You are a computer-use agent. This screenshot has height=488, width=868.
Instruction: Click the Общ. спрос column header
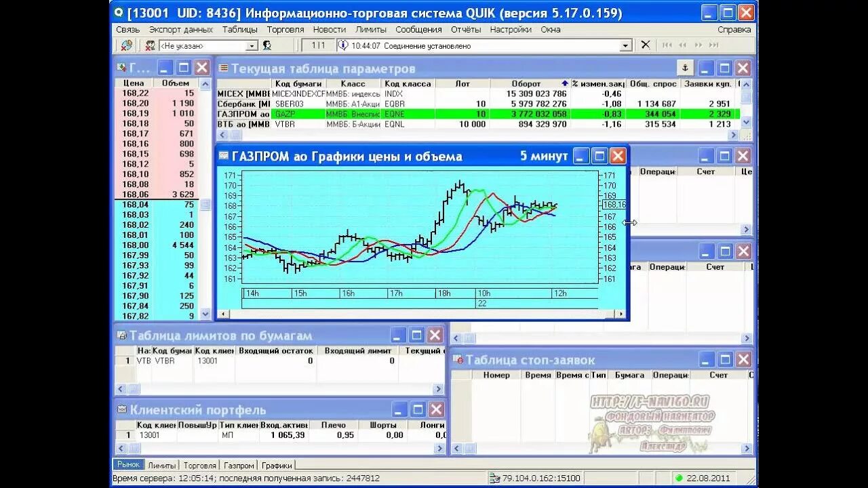tap(653, 83)
